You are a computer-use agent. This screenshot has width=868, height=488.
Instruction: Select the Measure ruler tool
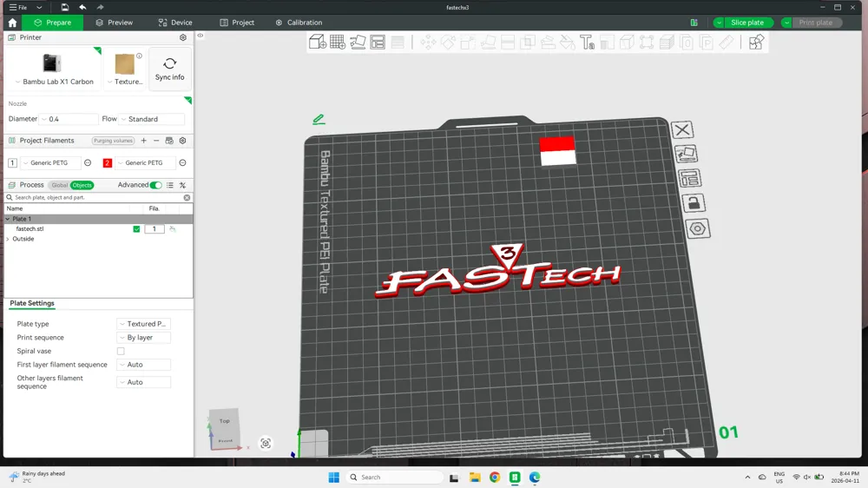pos(727,42)
